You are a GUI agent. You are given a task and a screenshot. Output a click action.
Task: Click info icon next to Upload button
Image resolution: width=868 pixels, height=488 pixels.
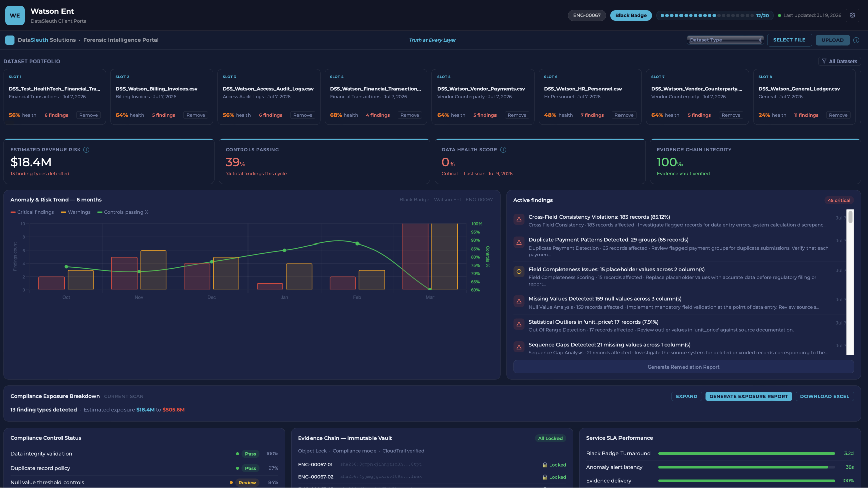pos(856,40)
